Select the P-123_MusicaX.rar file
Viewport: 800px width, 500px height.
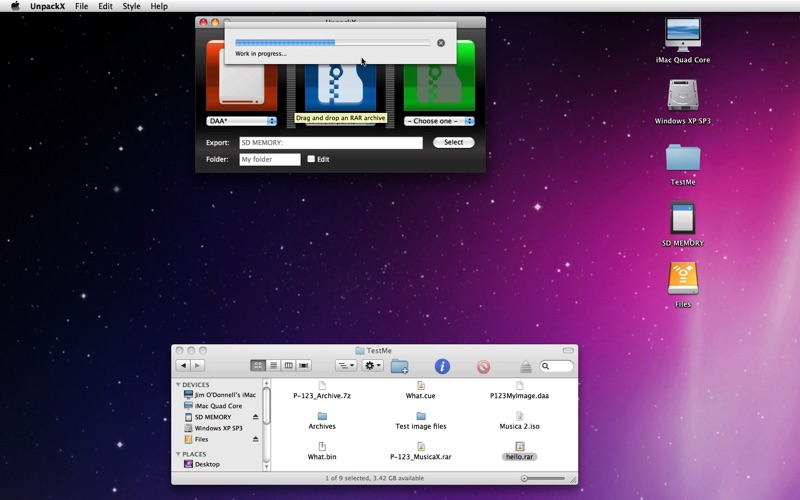420,452
